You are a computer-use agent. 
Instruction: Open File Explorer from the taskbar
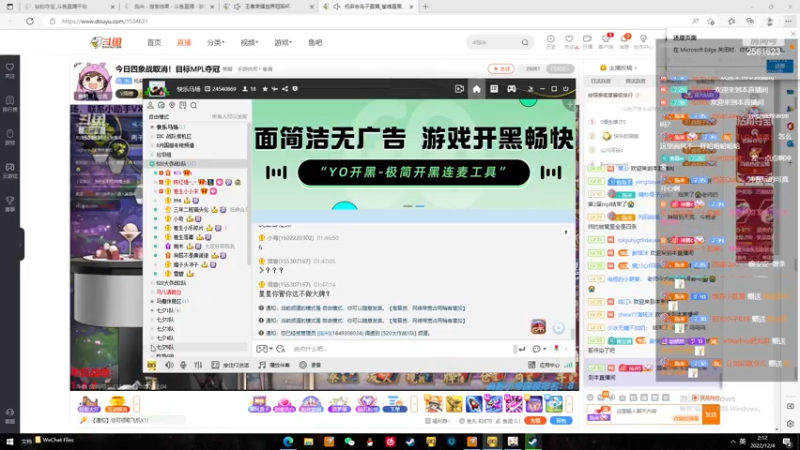pyautogui.click(x=309, y=442)
